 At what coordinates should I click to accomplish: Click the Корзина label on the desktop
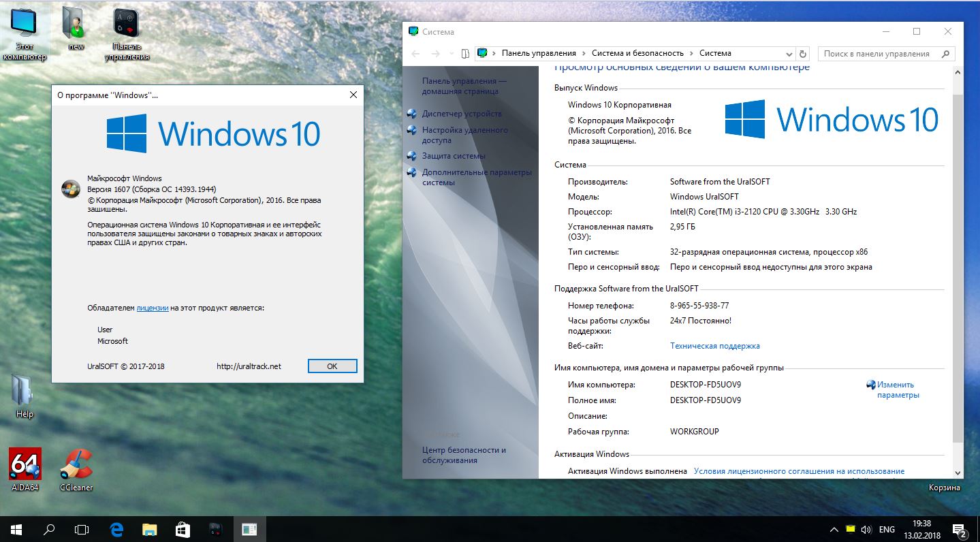[945, 488]
